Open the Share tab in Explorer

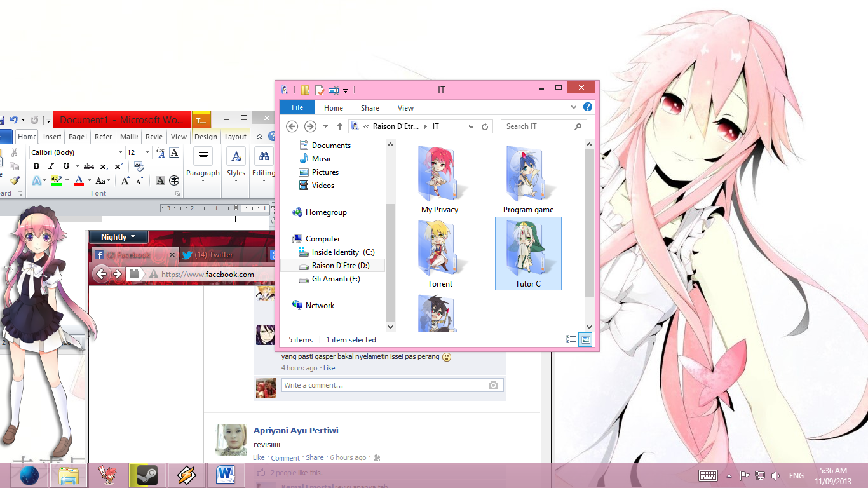pos(370,108)
